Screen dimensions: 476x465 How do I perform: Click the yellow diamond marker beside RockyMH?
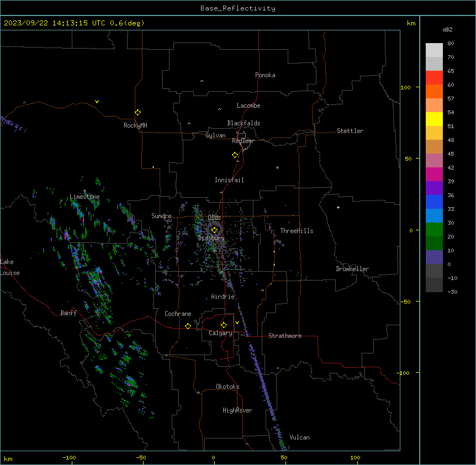click(137, 113)
